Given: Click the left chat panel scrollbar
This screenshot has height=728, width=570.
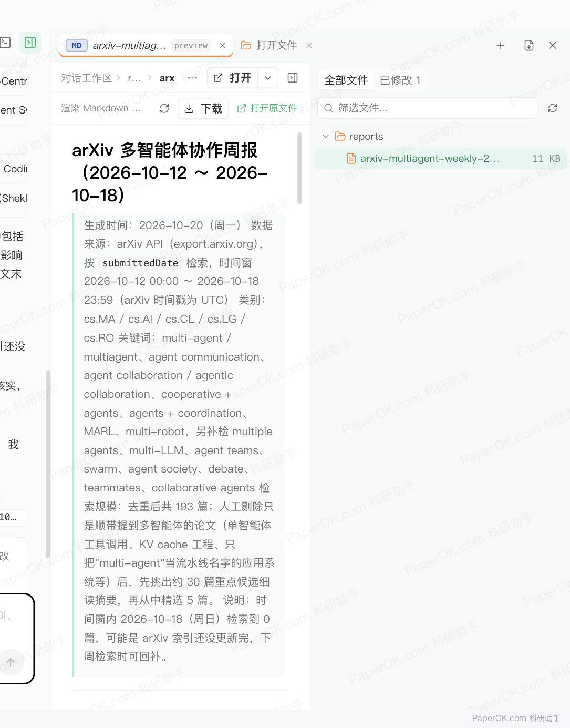Looking at the screenshot, I should 48,464.
